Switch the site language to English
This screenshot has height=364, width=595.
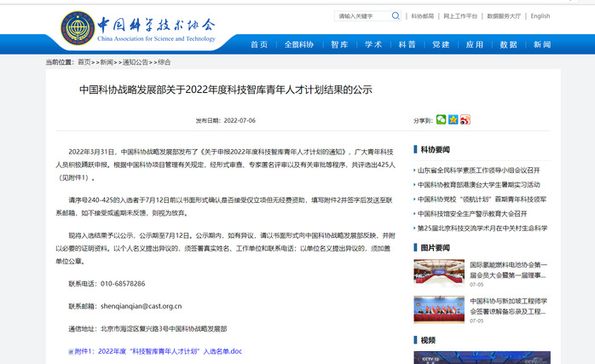tap(540, 16)
